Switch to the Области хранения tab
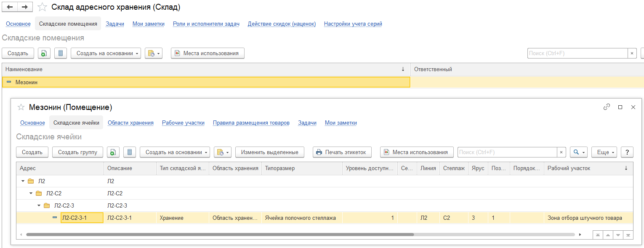 [x=130, y=123]
